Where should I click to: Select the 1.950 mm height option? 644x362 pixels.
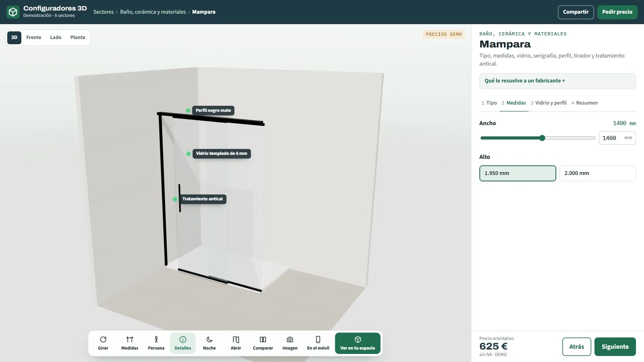pos(518,173)
